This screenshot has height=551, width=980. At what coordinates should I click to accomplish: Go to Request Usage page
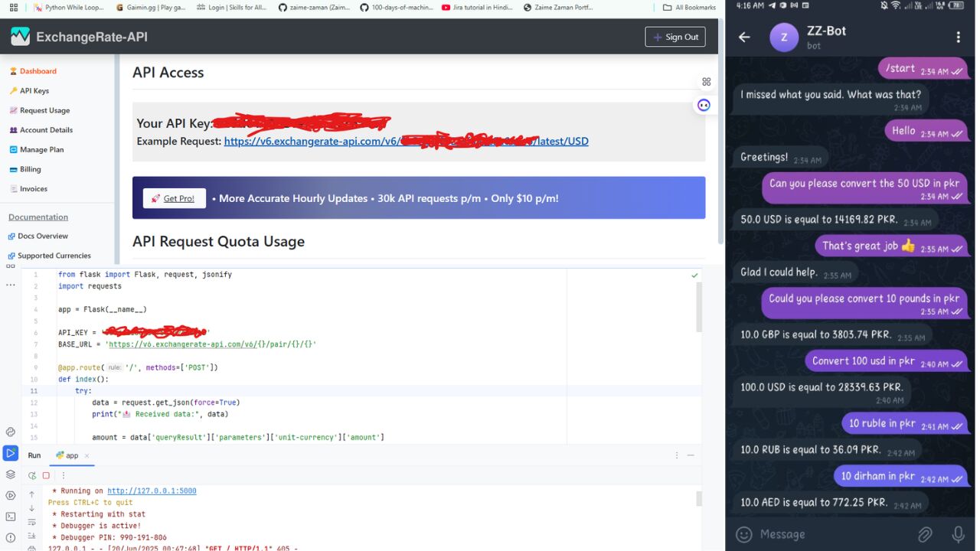pyautogui.click(x=40, y=111)
